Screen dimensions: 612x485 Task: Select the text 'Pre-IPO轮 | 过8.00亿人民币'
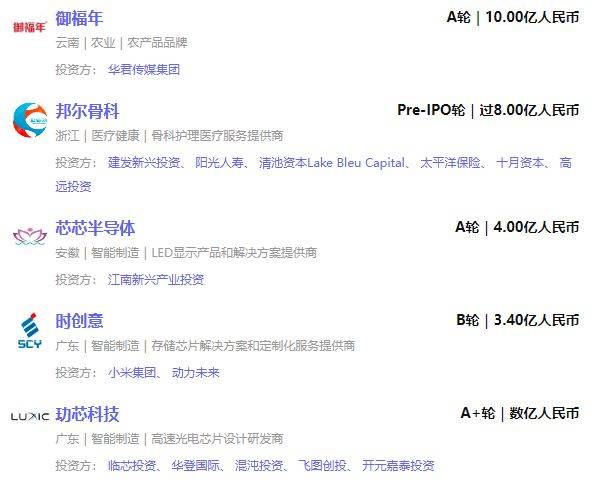click(488, 110)
